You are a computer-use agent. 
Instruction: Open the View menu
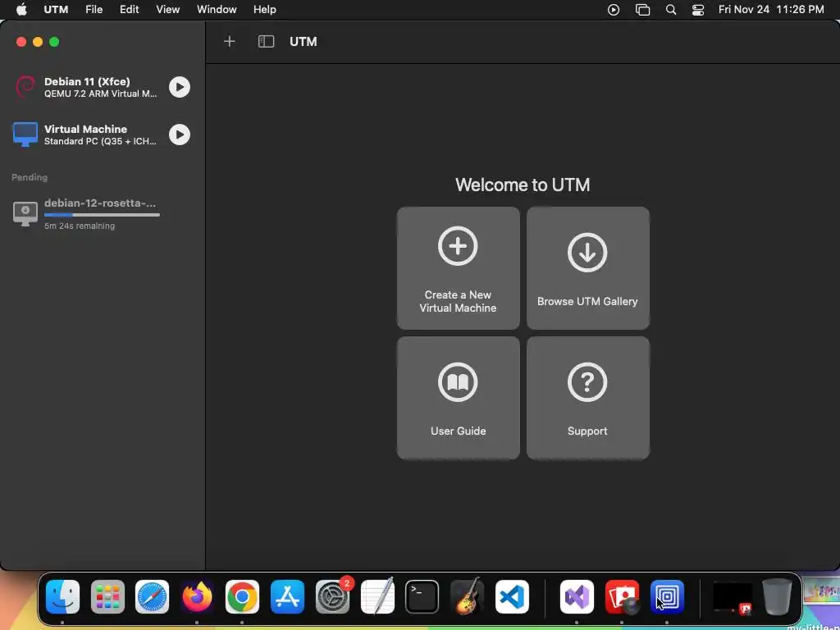click(167, 10)
